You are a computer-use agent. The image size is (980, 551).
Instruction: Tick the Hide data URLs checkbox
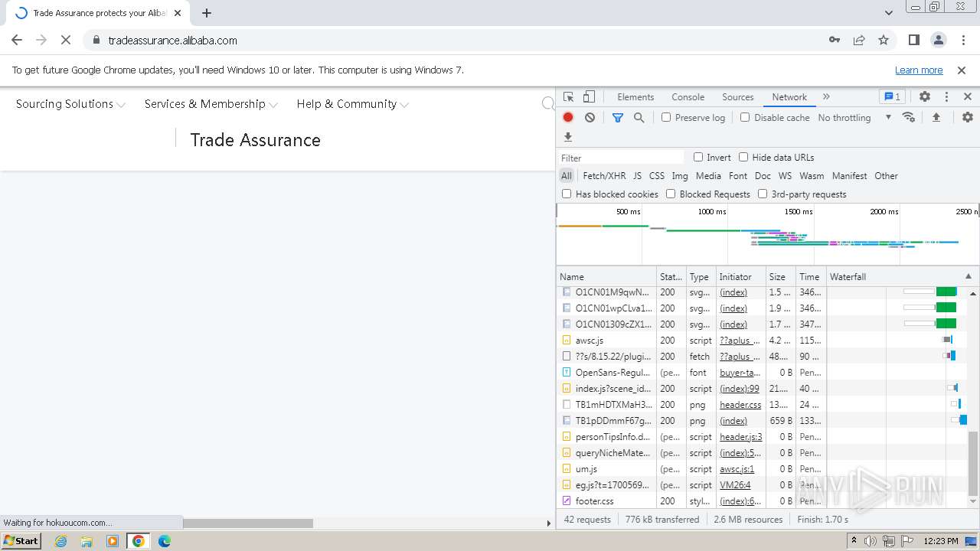click(x=743, y=157)
